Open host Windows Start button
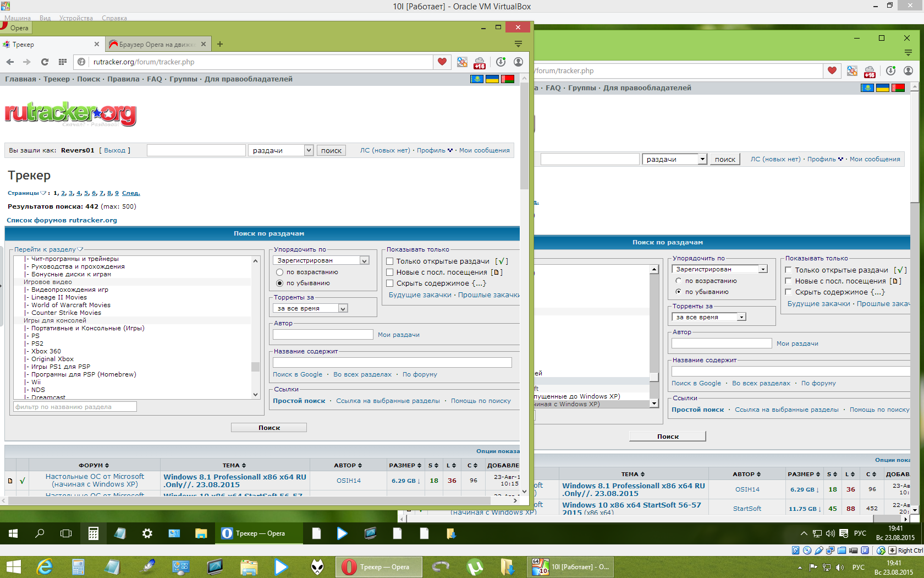The width and height of the screenshot is (924, 578). (x=13, y=567)
